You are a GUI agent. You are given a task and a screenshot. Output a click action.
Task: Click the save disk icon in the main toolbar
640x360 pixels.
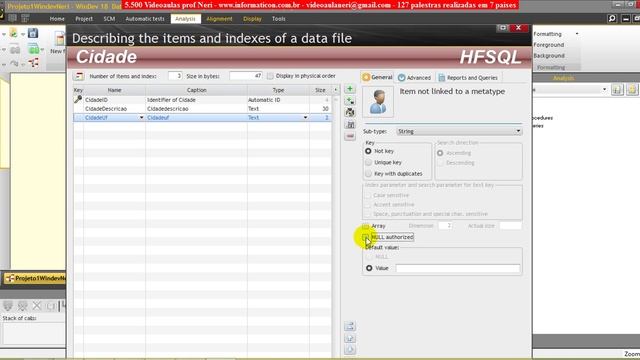[33, 33]
